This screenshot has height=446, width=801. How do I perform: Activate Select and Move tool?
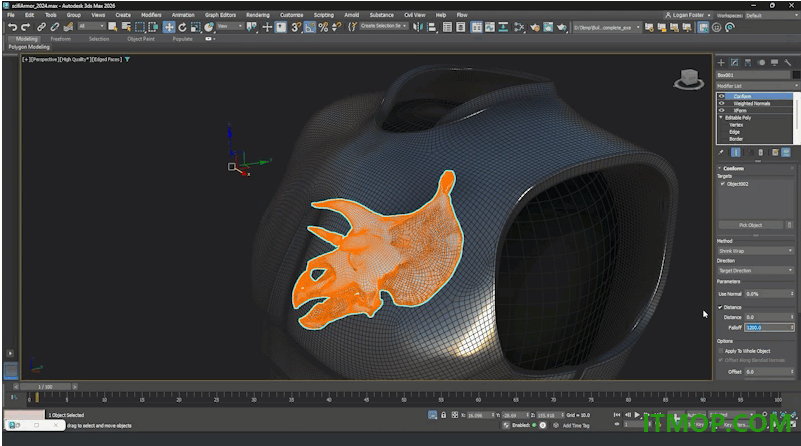click(x=169, y=27)
